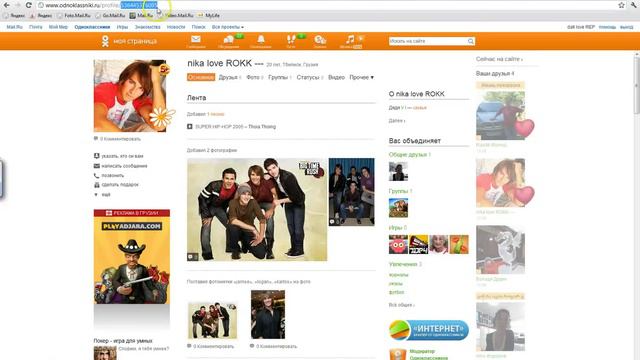The width and height of the screenshot is (640, 360).
Task: Expand Сейчас на сайте section
Action: [x=499, y=59]
